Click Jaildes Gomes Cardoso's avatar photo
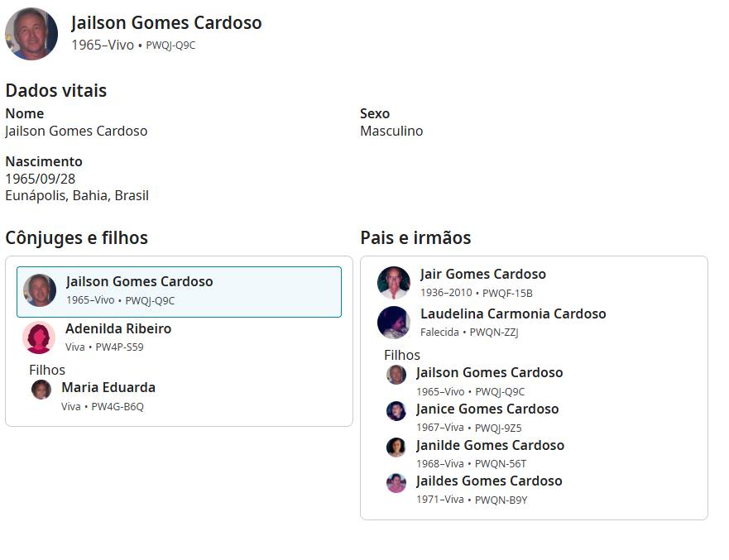The height and width of the screenshot is (560, 729). 396,483
